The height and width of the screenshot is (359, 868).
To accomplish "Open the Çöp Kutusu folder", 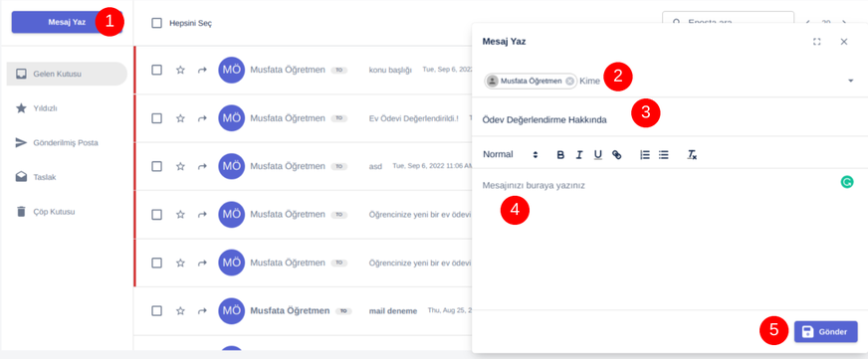I will coord(67,211).
